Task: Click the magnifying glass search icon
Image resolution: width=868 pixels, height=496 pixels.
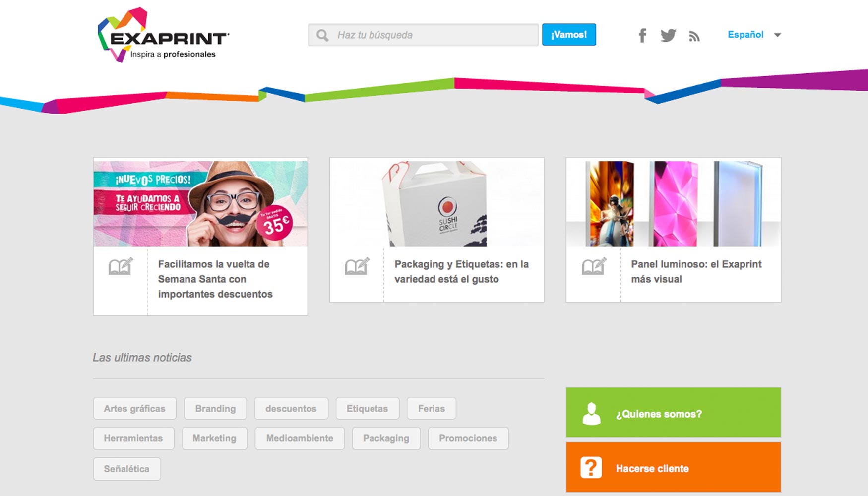Action: click(323, 35)
